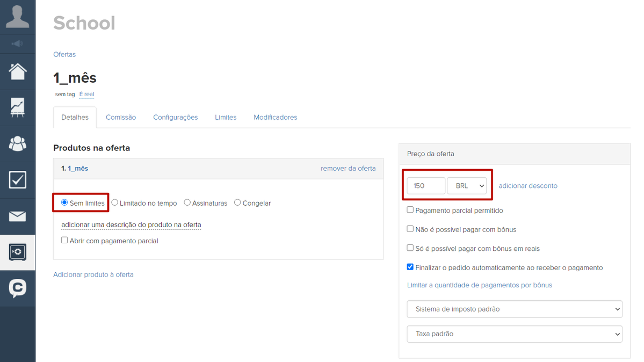Uncheck Finalizar o pedido automaticamente checkbox
Image resolution: width=644 pixels, height=362 pixels.
coord(410,267)
